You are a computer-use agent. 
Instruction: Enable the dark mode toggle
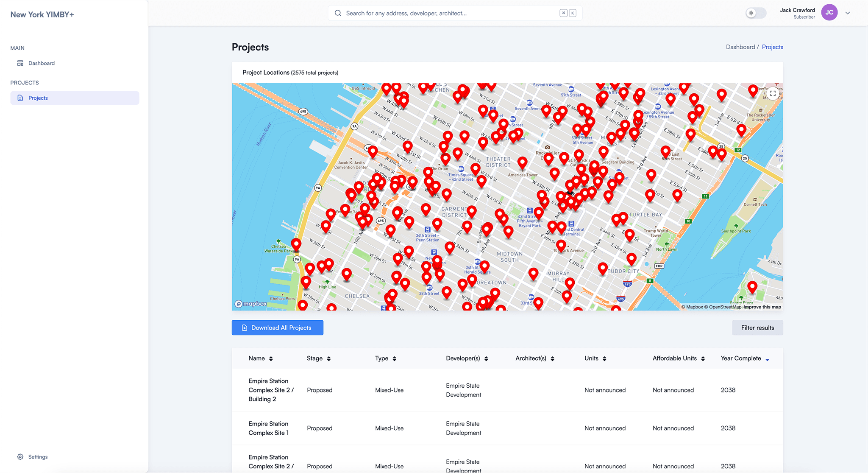[756, 13]
